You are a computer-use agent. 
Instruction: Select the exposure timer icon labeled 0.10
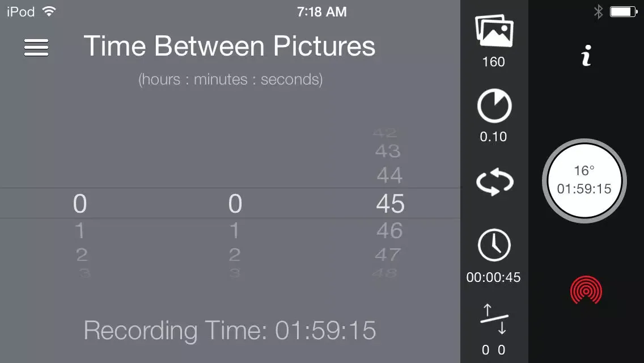click(x=494, y=106)
